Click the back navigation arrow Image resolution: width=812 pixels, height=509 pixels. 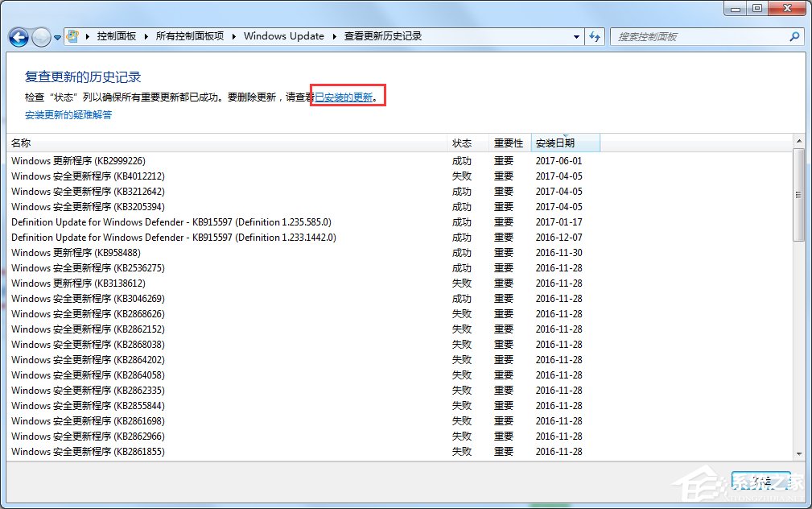[18, 36]
